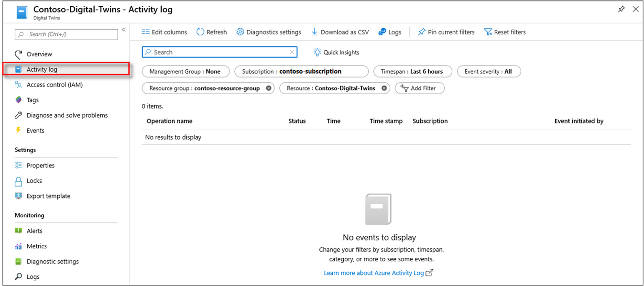Image resolution: width=644 pixels, height=286 pixels.
Task: Focus the activity log Search field
Action: [x=219, y=52]
